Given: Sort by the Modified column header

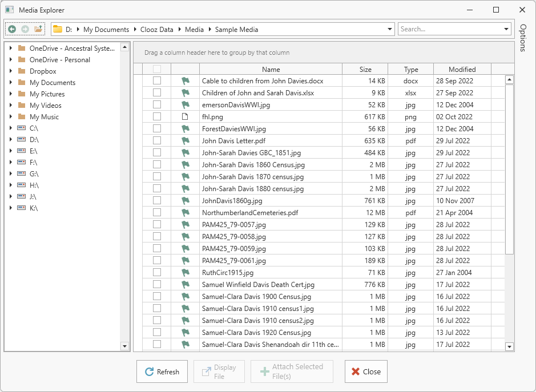Looking at the screenshot, I should pos(462,70).
